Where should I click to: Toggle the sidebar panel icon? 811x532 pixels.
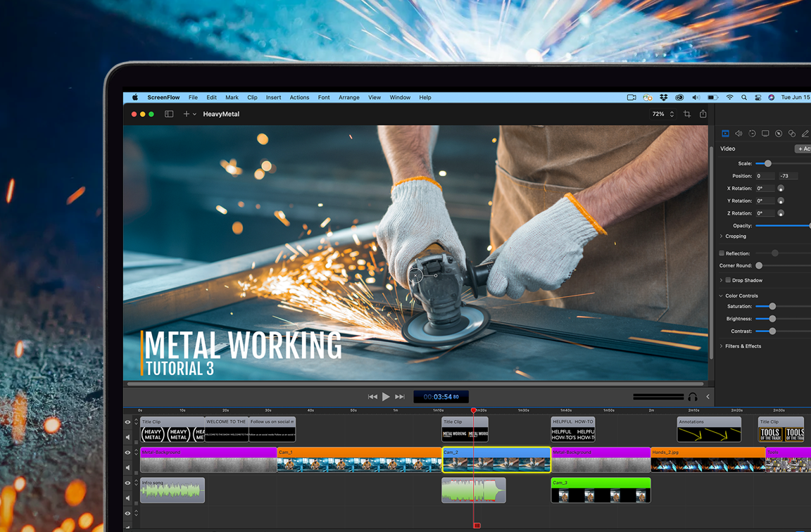pos(169,114)
